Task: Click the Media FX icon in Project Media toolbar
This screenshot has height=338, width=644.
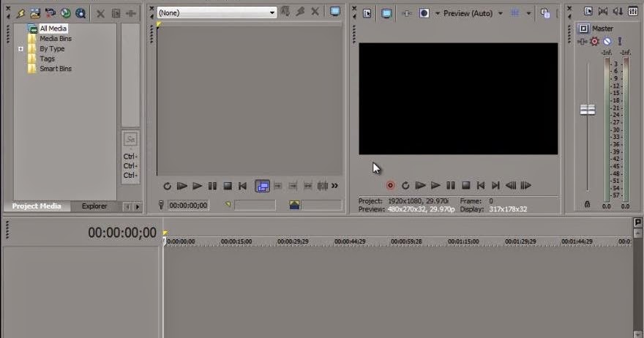Action: [x=131, y=14]
